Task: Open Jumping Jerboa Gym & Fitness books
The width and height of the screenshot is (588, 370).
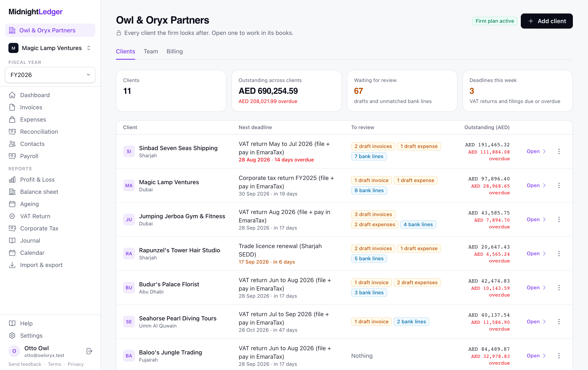Action: pos(536,219)
